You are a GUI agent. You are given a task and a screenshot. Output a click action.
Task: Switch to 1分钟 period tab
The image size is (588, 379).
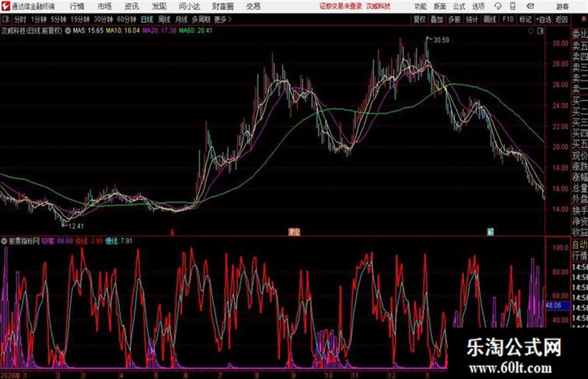39,19
